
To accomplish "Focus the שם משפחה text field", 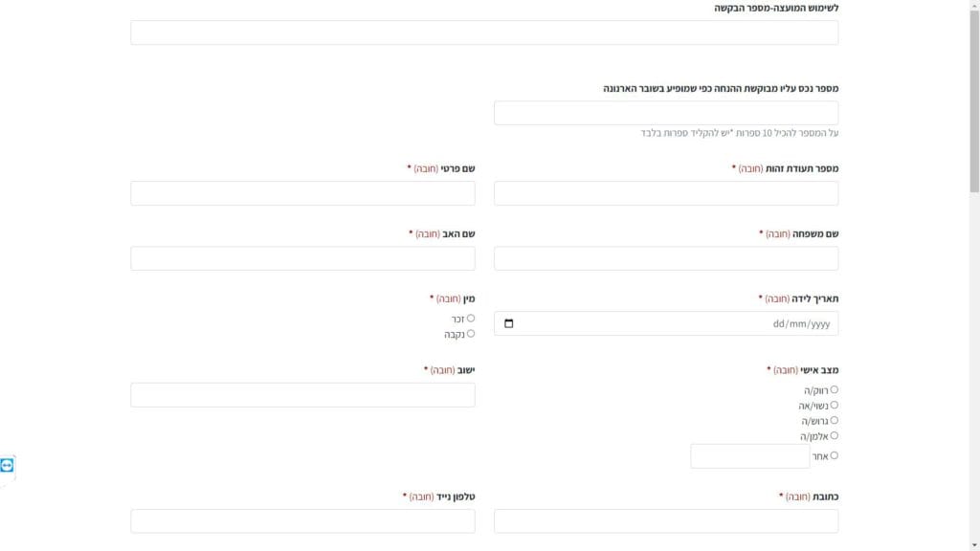I will (666, 258).
